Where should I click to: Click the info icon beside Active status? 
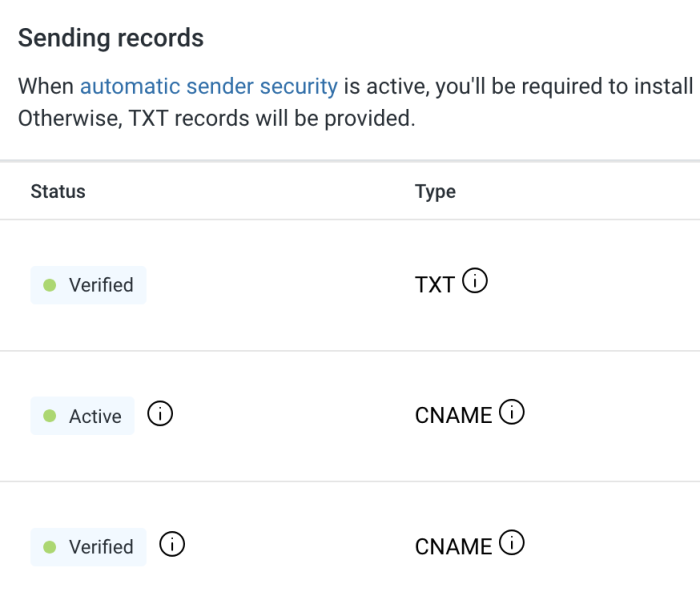(160, 414)
